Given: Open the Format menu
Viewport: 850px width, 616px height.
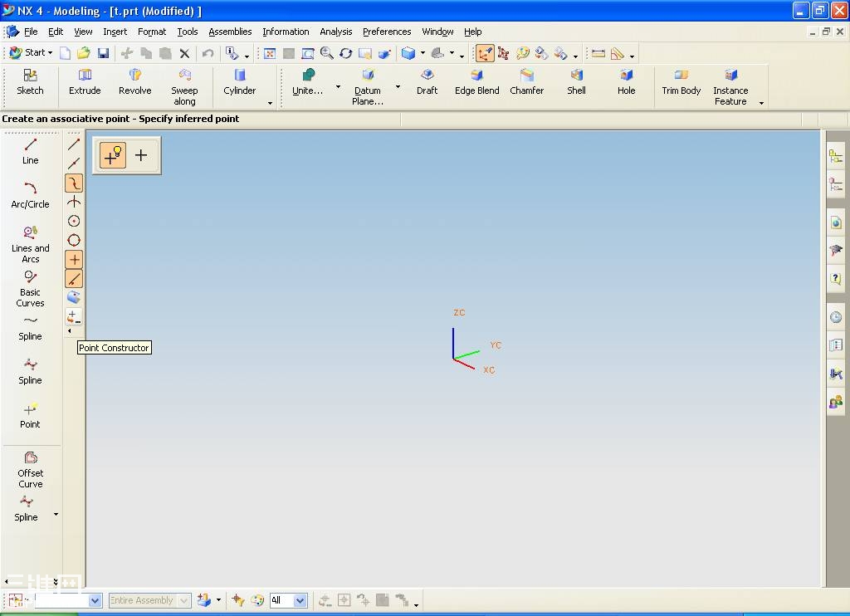Looking at the screenshot, I should [x=152, y=32].
